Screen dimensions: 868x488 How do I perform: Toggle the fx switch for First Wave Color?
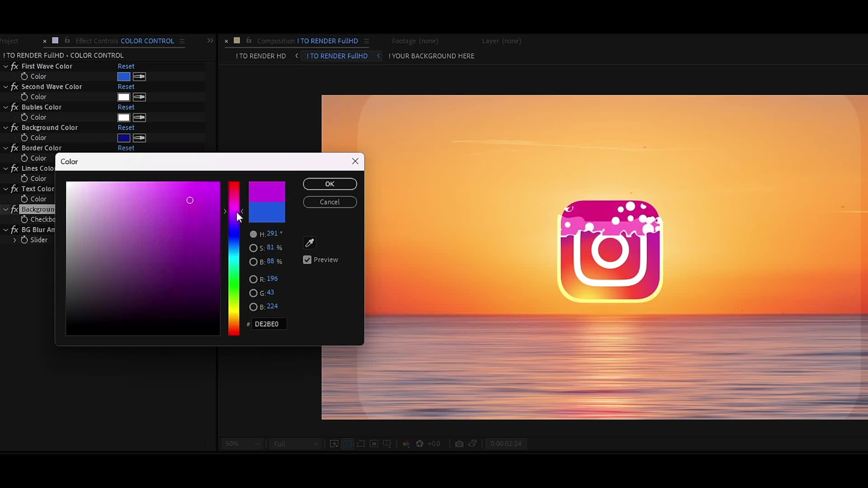pos(14,66)
